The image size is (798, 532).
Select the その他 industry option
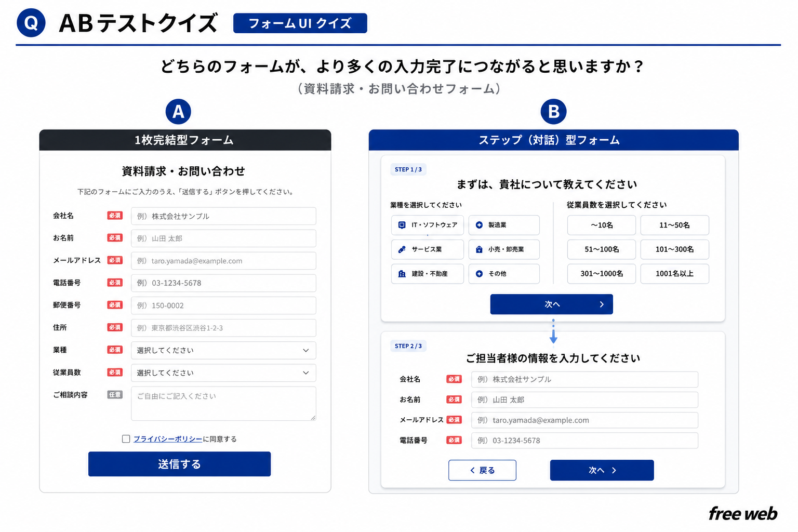coord(504,274)
